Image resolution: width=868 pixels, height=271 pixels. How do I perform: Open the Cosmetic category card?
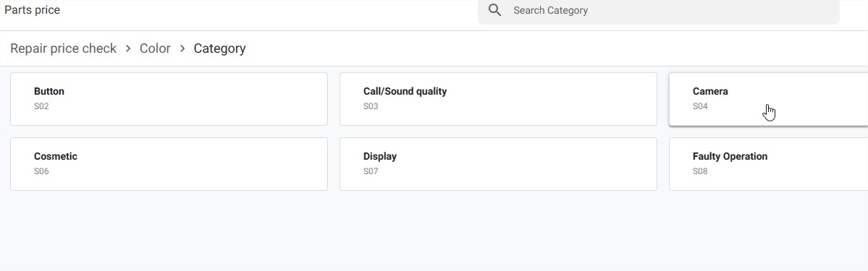(x=169, y=164)
